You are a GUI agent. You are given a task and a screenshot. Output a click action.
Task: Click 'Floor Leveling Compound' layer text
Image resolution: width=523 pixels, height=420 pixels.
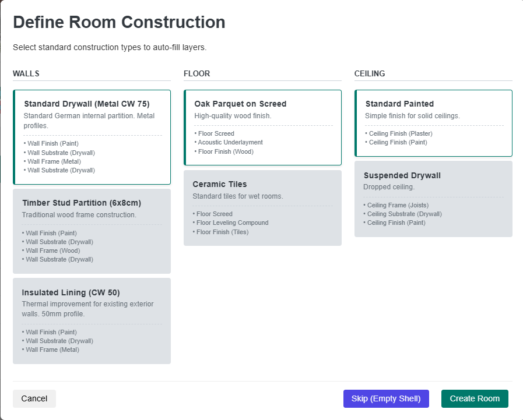[x=230, y=223]
